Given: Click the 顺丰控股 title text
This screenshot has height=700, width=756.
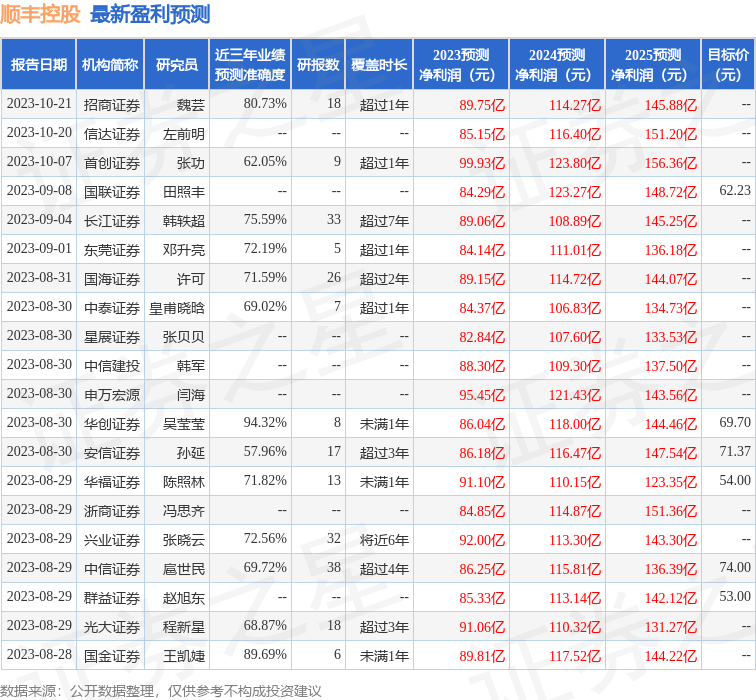Looking at the screenshot, I should pyautogui.click(x=40, y=14).
